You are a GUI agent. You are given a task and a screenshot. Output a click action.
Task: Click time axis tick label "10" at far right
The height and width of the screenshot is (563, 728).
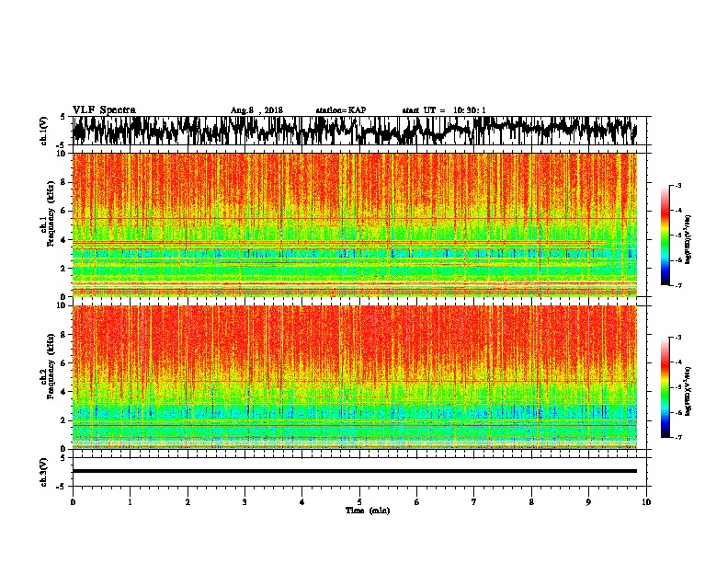646,502
